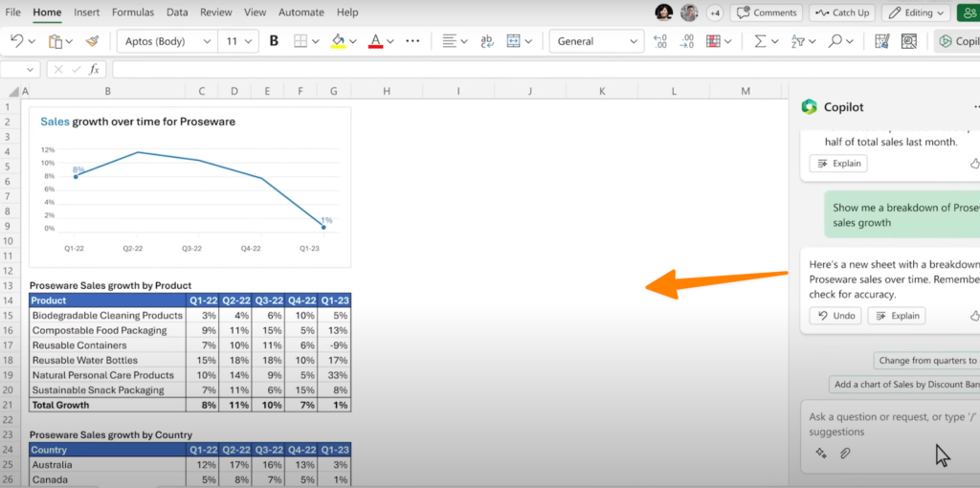
Task: Open the Formulas ribbon tab
Action: pyautogui.click(x=132, y=12)
